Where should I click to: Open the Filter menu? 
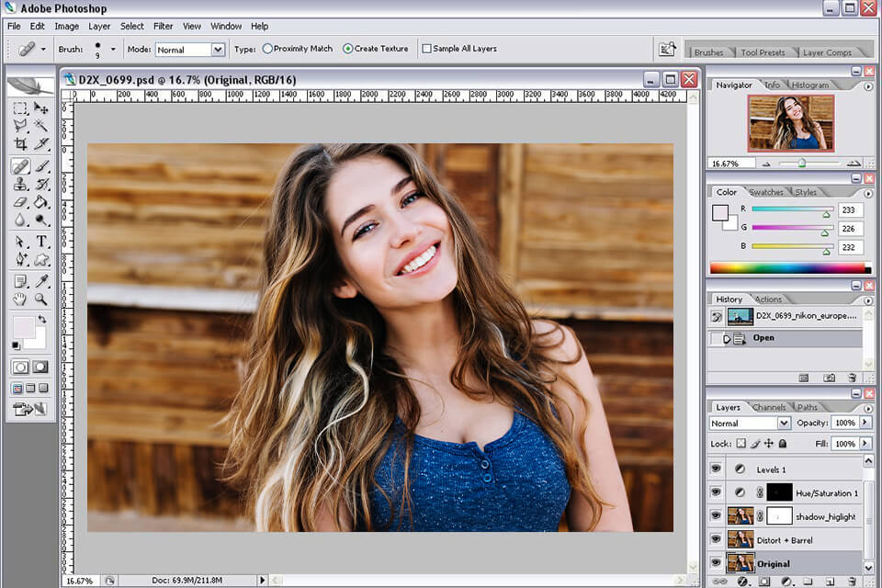coord(163,26)
